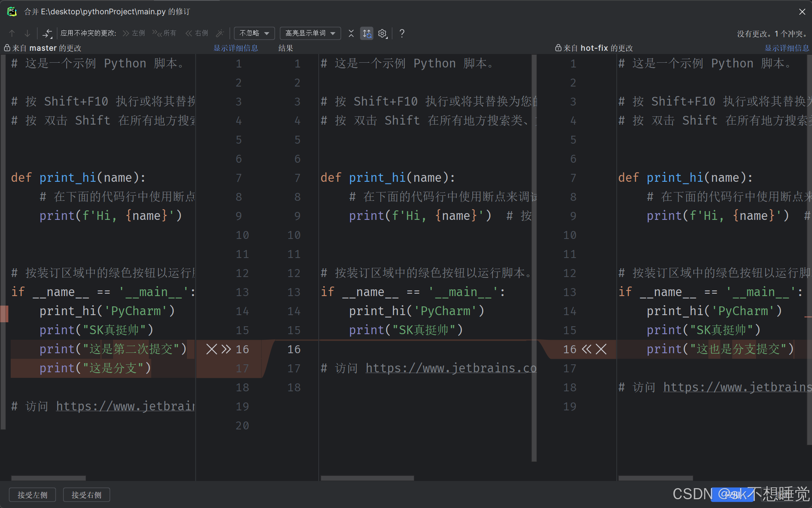Collapse unchanged fragments icon
Image resolution: width=812 pixels, height=508 pixels.
coord(351,33)
